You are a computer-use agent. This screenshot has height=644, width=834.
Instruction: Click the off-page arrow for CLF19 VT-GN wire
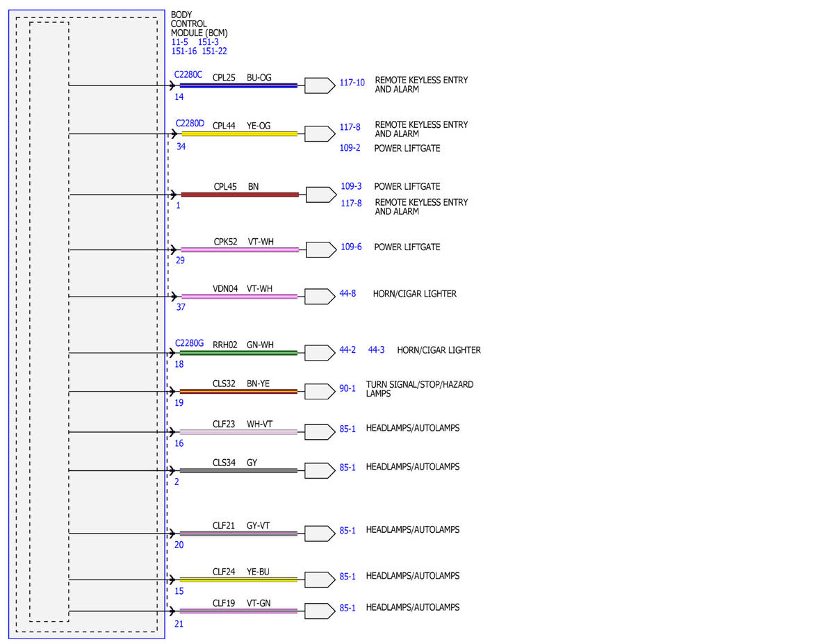click(x=320, y=611)
